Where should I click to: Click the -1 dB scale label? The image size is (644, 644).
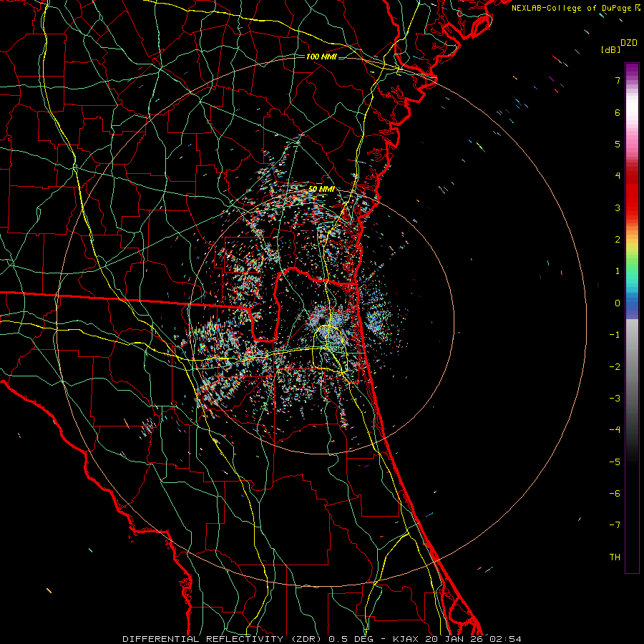click(615, 335)
